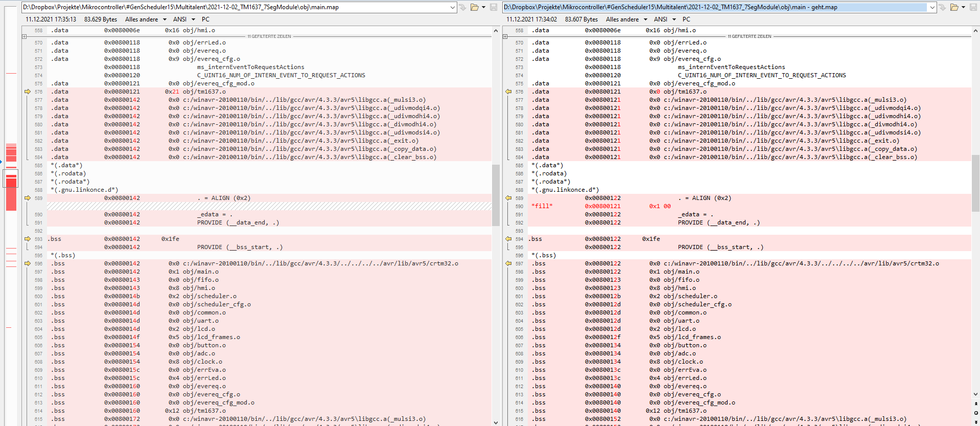
Task: Open left pane 'Alles andere' dropdown
Action: point(146,19)
